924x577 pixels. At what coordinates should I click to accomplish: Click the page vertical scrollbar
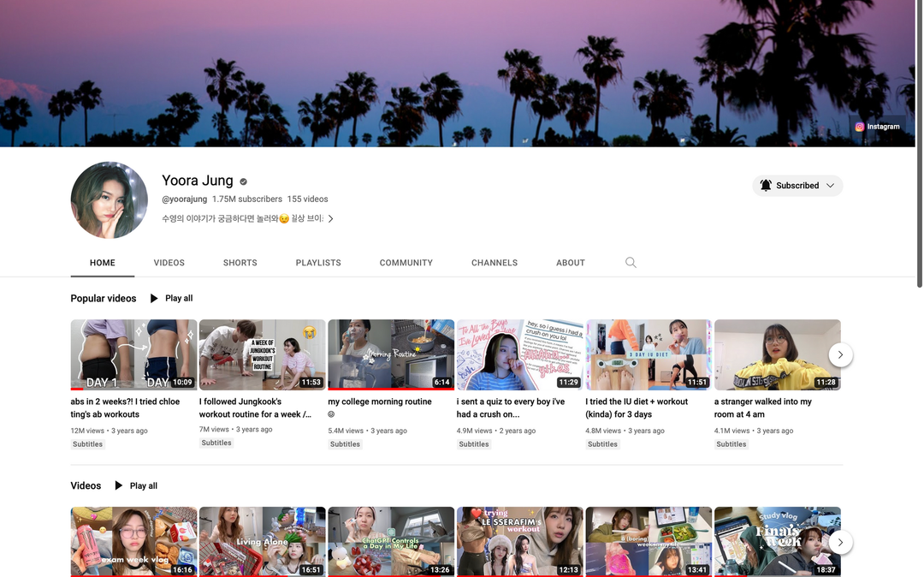point(919,145)
